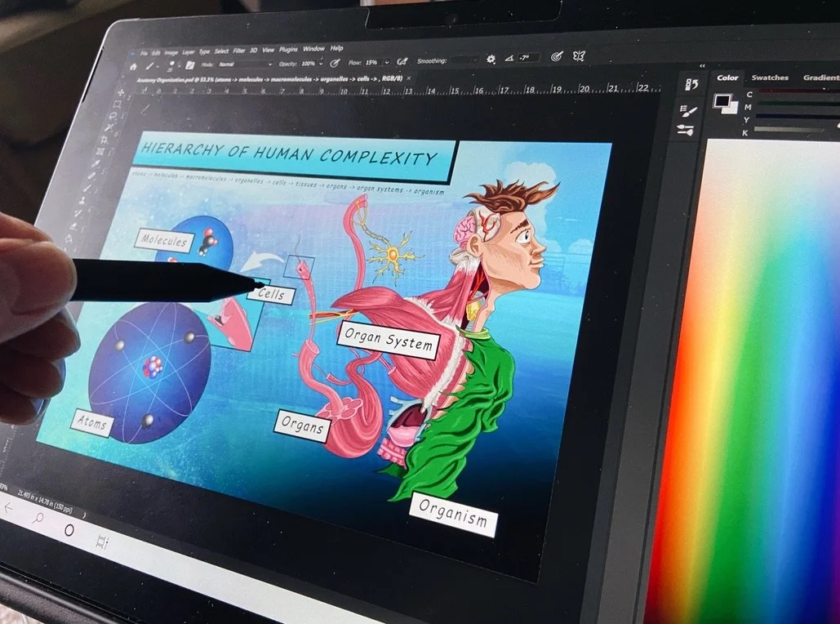This screenshot has height=624, width=840.
Task: Click the Opacity 100% field
Action: click(308, 63)
